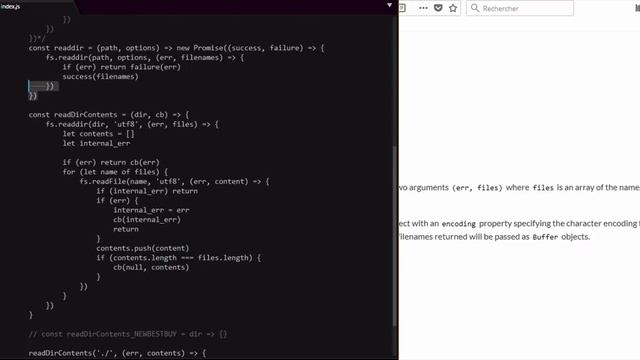Open the editor tab list dropdown arrow

click(389, 5)
